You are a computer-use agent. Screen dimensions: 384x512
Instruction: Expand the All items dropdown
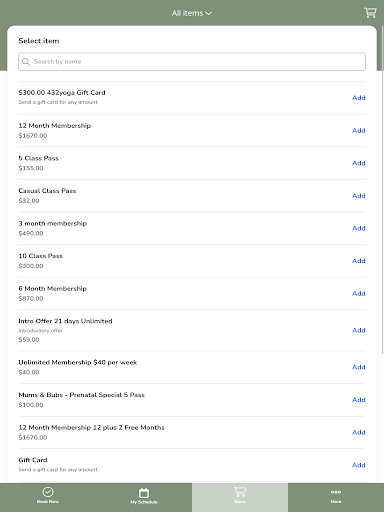pyautogui.click(x=192, y=13)
